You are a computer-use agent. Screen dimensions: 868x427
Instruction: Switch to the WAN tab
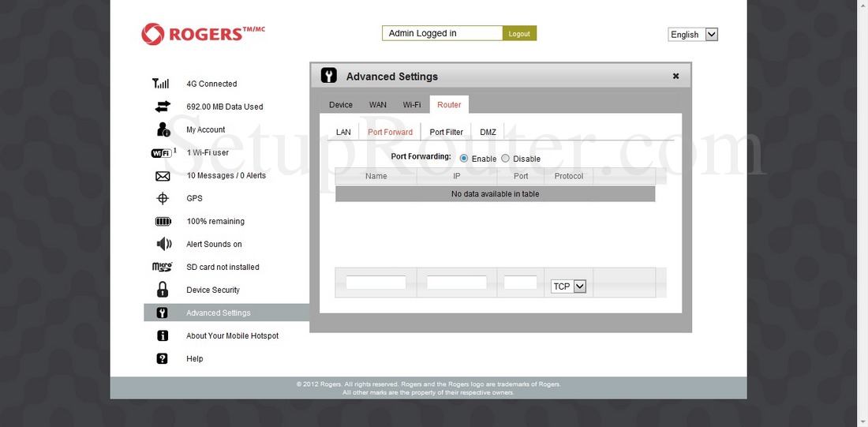378,105
